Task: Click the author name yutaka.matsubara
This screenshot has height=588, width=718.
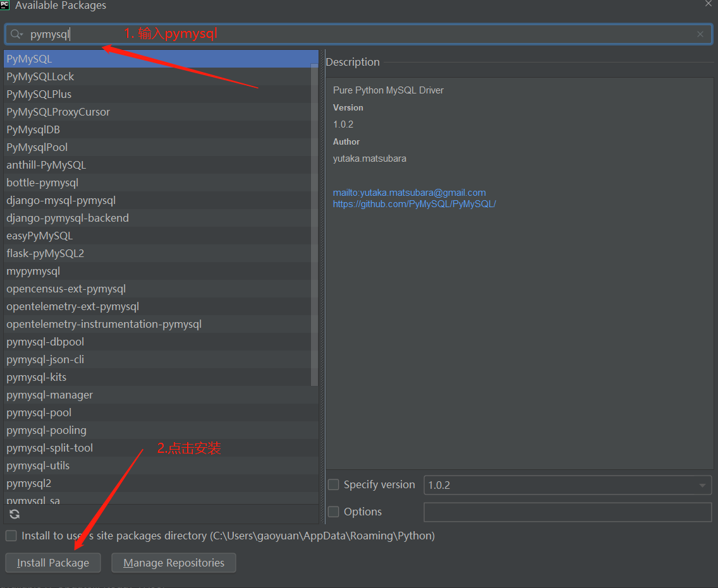Action: tap(370, 159)
